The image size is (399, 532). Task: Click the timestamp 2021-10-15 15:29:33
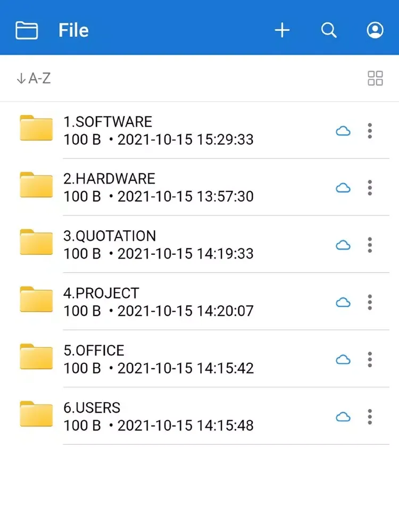click(x=186, y=139)
